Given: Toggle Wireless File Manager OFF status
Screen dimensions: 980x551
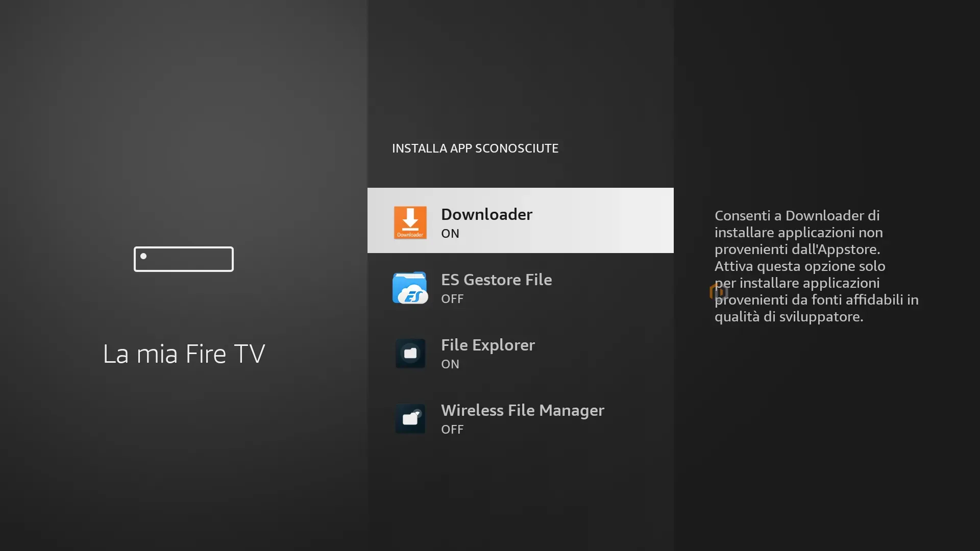Looking at the screenshot, I should pos(452,430).
